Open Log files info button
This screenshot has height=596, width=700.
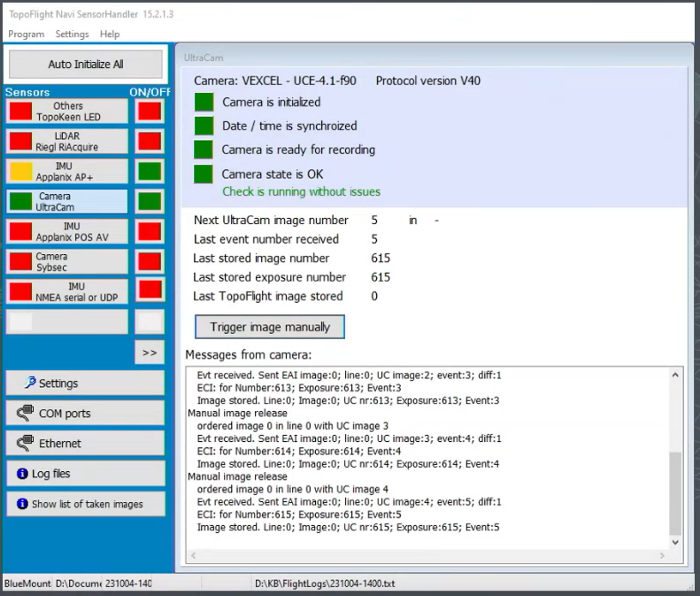pos(85,474)
